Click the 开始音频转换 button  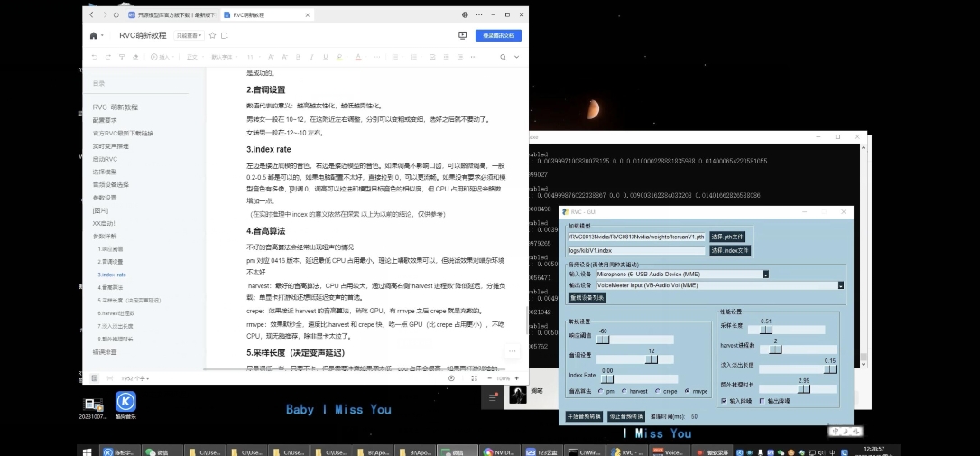(584, 416)
